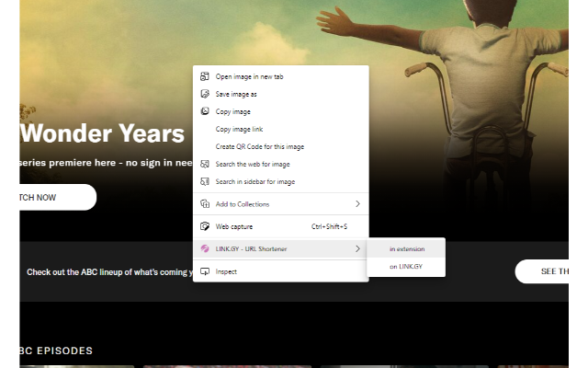Choose Copy image link
Screen dimensions: 588x368
click(x=281, y=129)
